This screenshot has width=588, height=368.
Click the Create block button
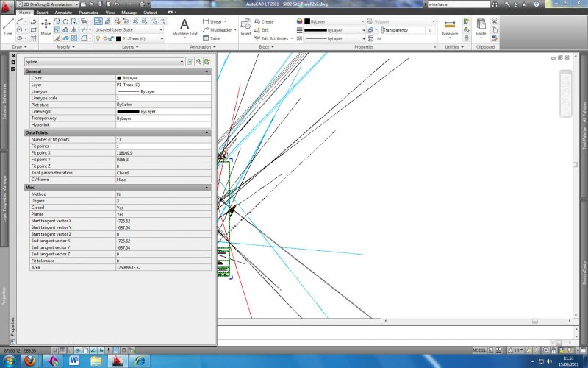click(265, 21)
